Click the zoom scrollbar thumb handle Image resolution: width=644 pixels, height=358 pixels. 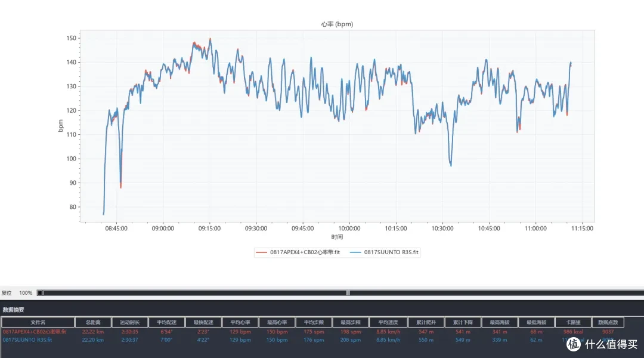click(x=348, y=293)
